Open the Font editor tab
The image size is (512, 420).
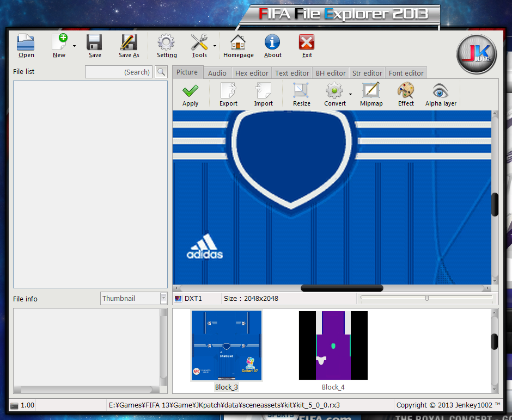pos(406,73)
